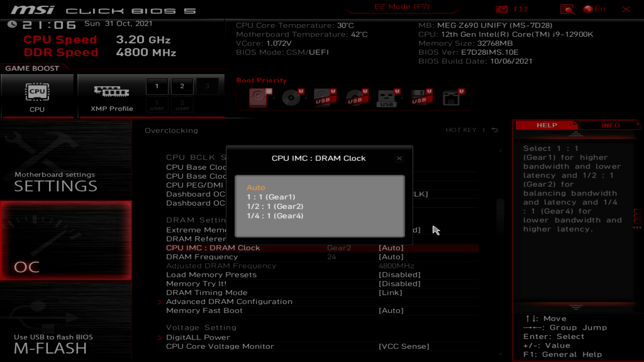Screen dimensions: 644x362
Task: Expand the DigitALL Power section
Action: (198, 337)
